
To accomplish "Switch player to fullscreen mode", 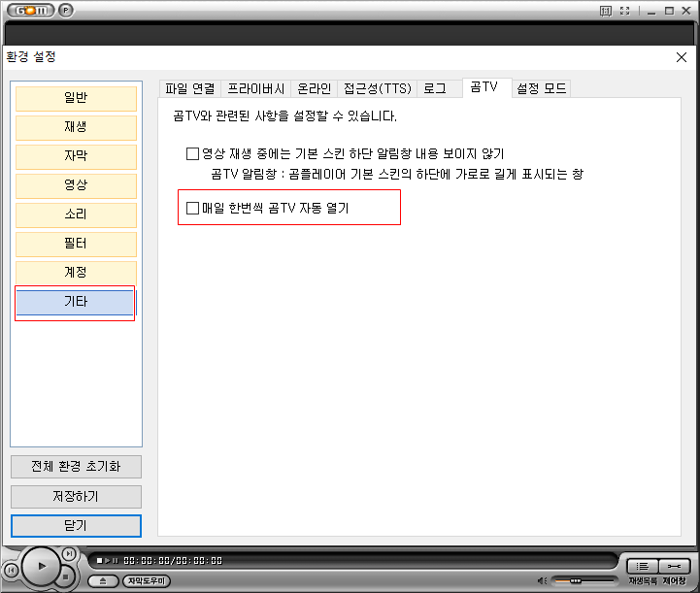I will point(625,11).
